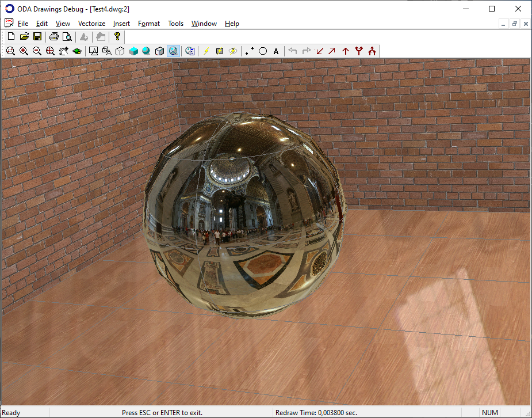This screenshot has width=532, height=418.
Task: Open the Help menu
Action: (232, 24)
